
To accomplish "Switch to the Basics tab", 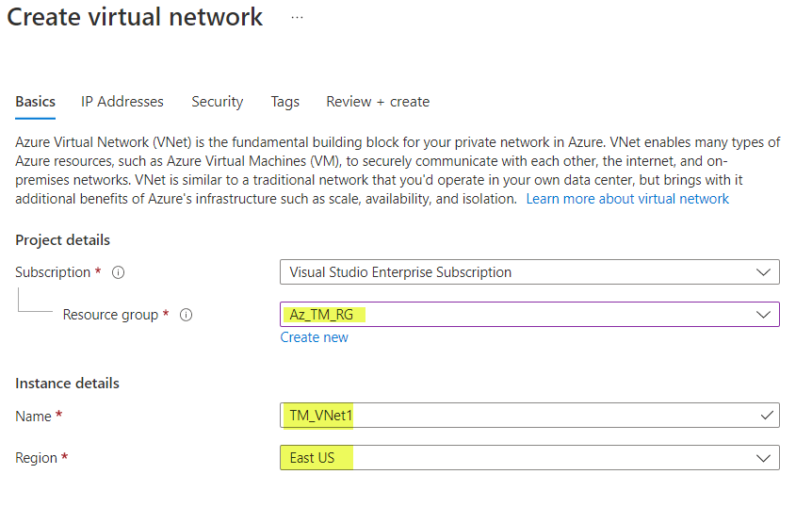I will (x=35, y=102).
